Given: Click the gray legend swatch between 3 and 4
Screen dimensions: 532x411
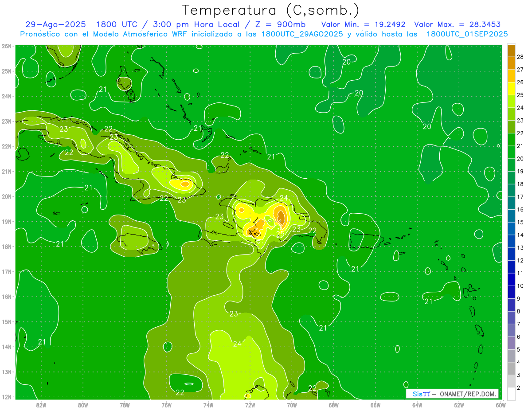Looking at the screenshot, I should [x=511, y=368].
